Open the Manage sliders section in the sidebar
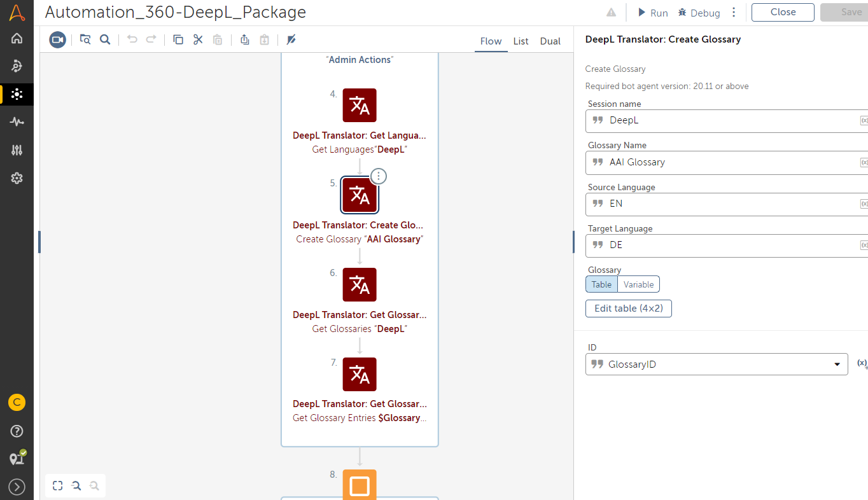This screenshot has width=868, height=500. pos(17,150)
